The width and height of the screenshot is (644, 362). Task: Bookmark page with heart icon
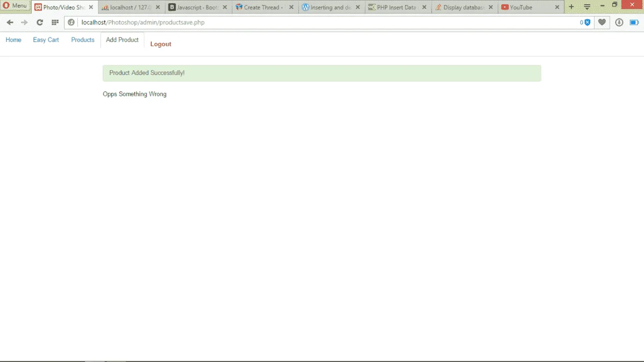602,23
